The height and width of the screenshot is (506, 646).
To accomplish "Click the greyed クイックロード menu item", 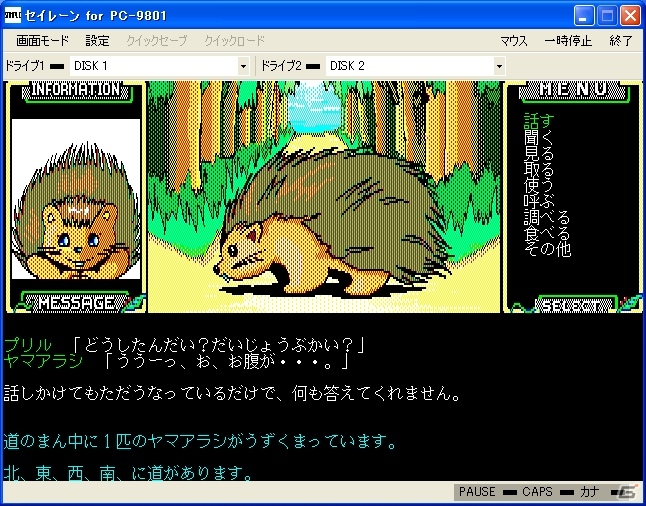I will pyautogui.click(x=234, y=41).
